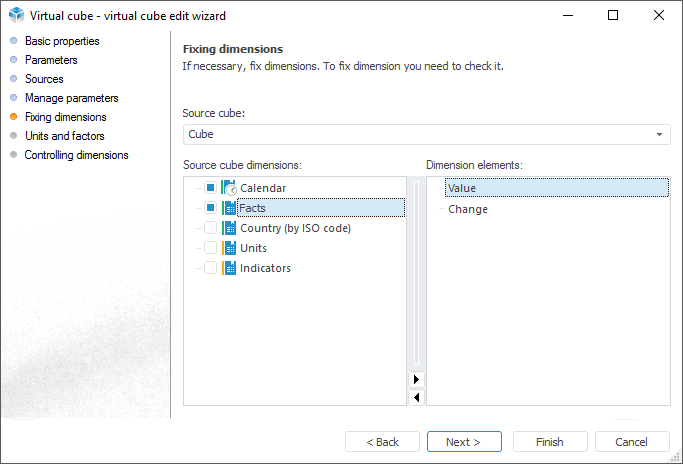Click the Units dimension icon
Image resolution: width=683 pixels, height=464 pixels.
(229, 248)
